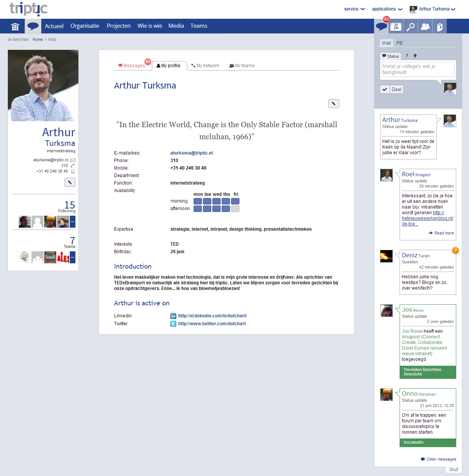Toggle Friday afternoon availability checkbox

[235, 209]
